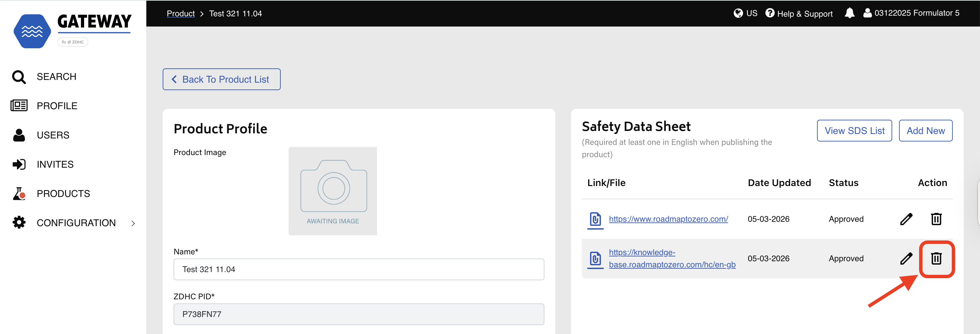Delete the knowledge-base SDS using highlighted trash icon
This screenshot has width=980, height=334.
tap(937, 259)
